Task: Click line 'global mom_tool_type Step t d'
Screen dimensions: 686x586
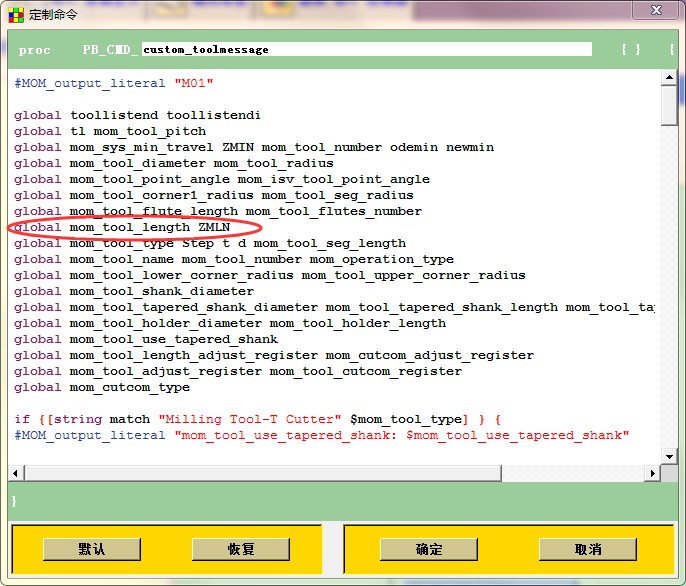Action: (210, 243)
